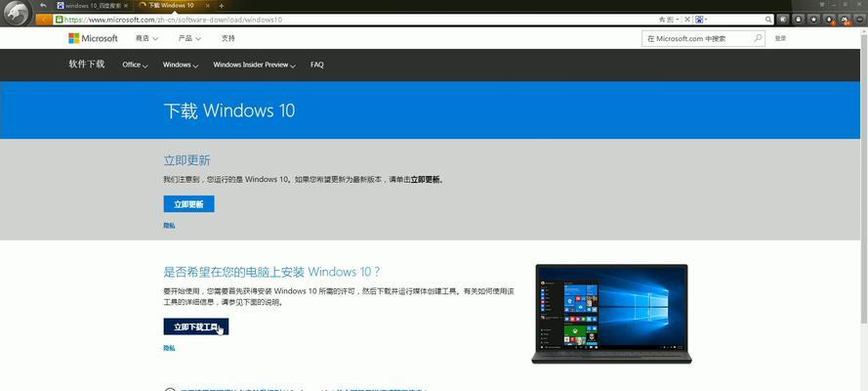Image resolution: width=868 pixels, height=391 pixels.
Task: Click the orange back navigation button
Action: [44, 20]
